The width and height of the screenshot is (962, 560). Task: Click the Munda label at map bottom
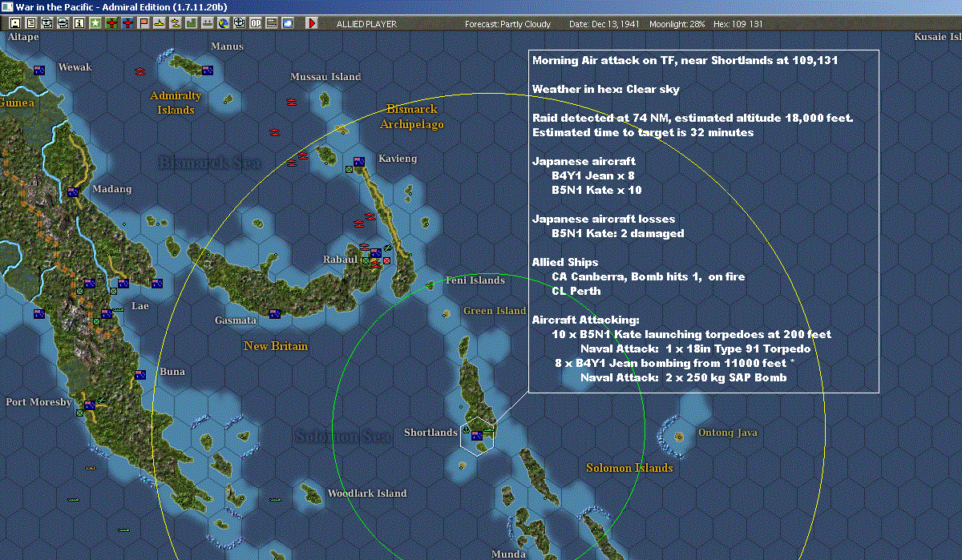pyautogui.click(x=509, y=554)
